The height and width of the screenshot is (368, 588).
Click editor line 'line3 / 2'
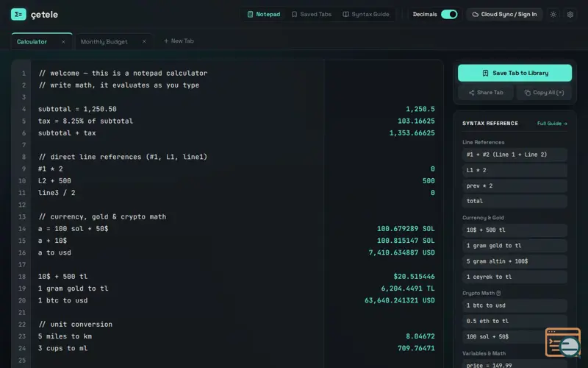point(57,193)
